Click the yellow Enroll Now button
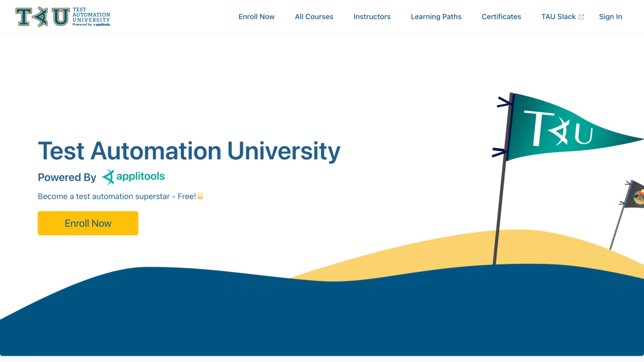 (88, 223)
